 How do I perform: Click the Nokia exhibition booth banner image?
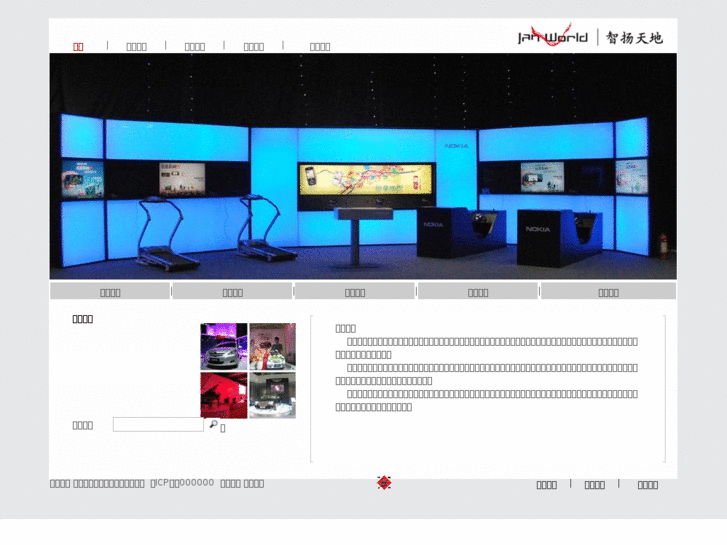(x=363, y=166)
